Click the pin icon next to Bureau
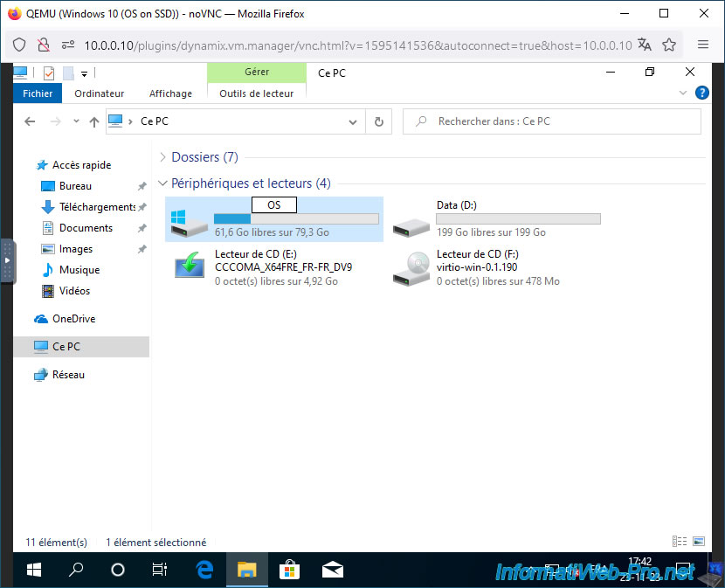Image resolution: width=725 pixels, height=588 pixels. [142, 186]
